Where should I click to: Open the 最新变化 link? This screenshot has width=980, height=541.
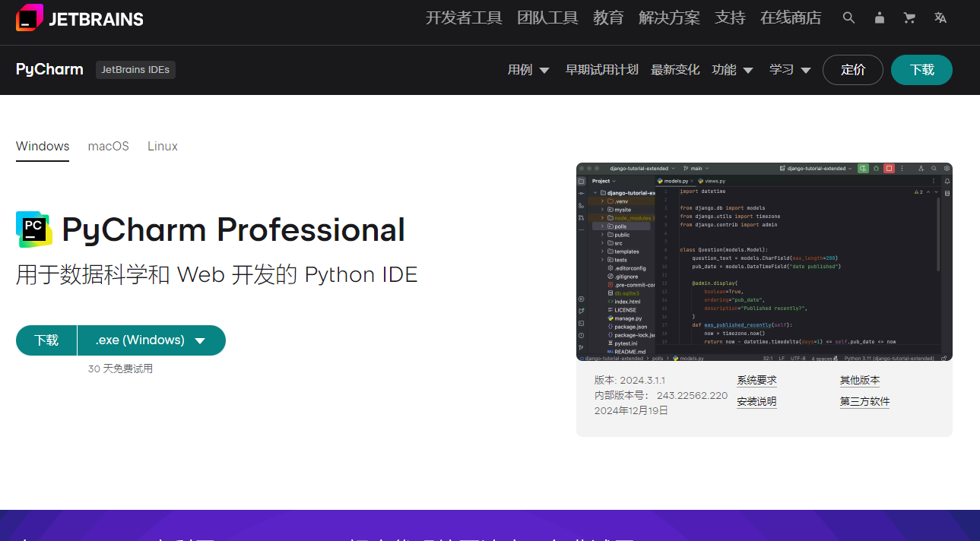675,70
